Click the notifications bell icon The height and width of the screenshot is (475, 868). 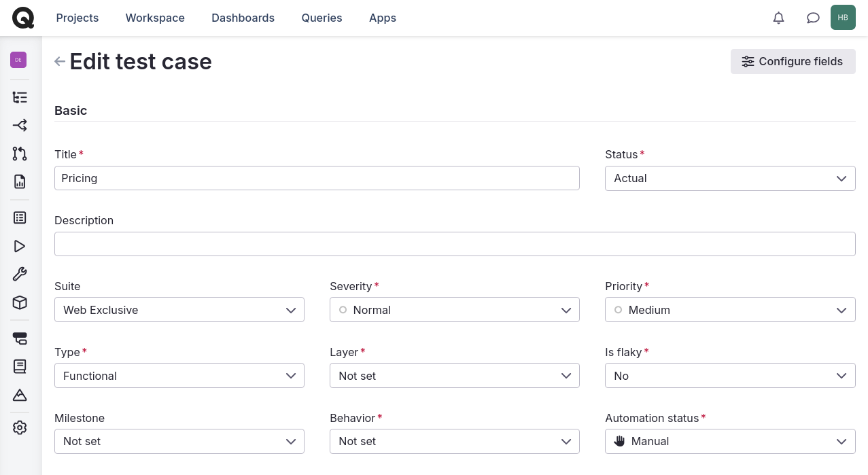[778, 18]
